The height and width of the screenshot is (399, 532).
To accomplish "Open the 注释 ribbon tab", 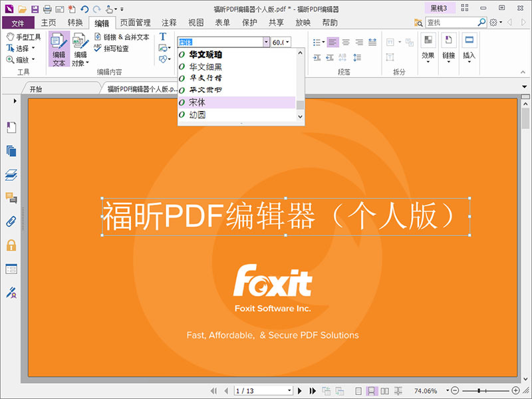I will coord(169,23).
